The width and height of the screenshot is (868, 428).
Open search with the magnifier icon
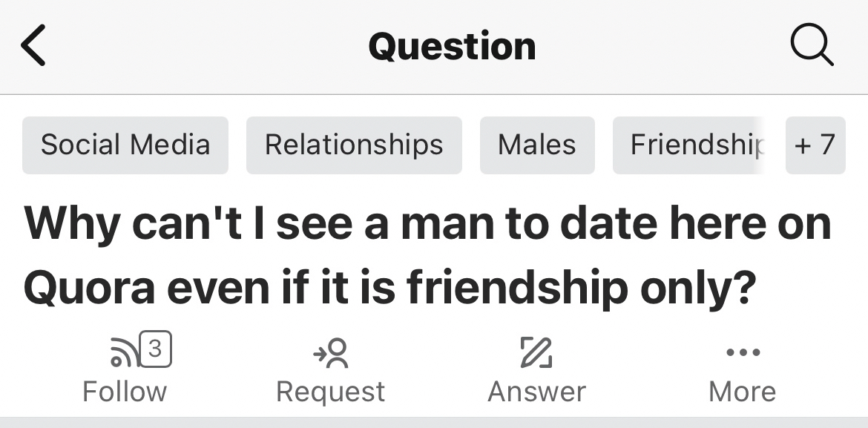point(812,46)
